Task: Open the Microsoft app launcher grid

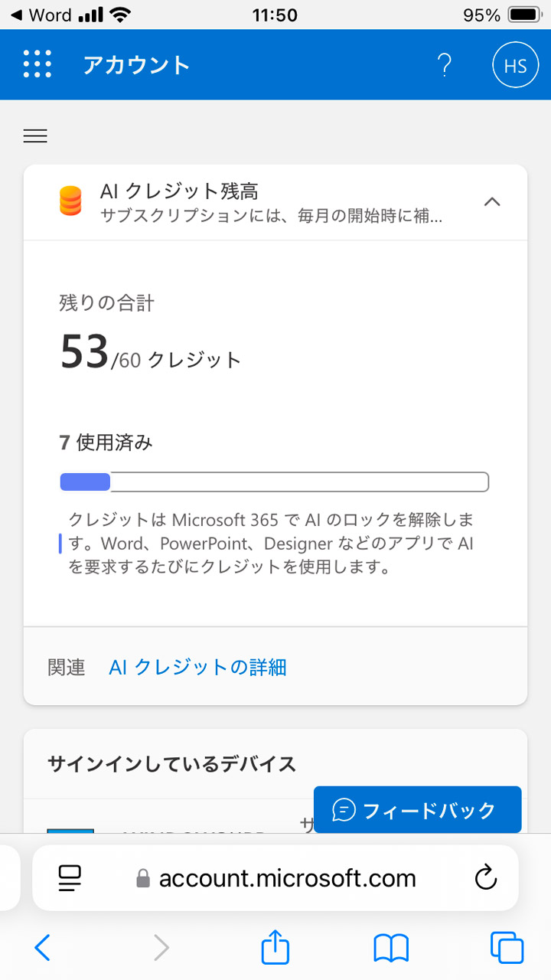Action: (37, 64)
